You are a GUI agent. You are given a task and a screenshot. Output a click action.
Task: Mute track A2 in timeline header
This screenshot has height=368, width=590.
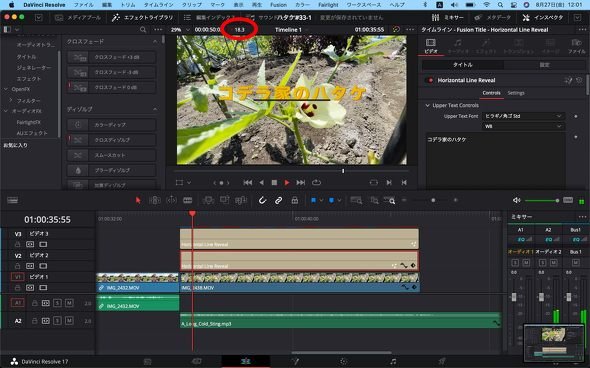click(x=69, y=321)
